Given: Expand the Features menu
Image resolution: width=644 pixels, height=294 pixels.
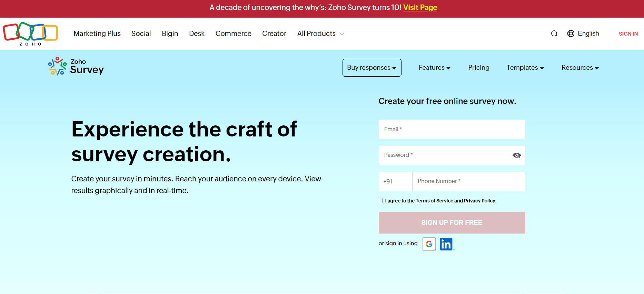Looking at the screenshot, I should tap(434, 68).
